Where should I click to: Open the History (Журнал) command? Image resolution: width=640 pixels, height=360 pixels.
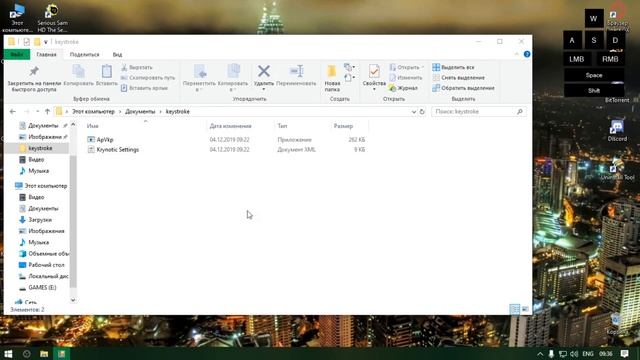(403, 88)
